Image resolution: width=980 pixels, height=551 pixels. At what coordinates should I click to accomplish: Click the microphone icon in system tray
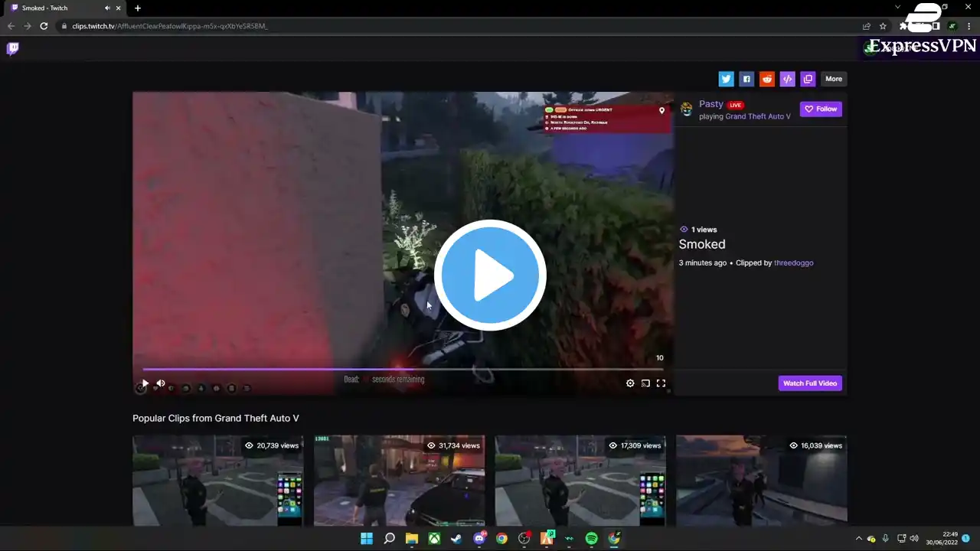click(x=886, y=539)
